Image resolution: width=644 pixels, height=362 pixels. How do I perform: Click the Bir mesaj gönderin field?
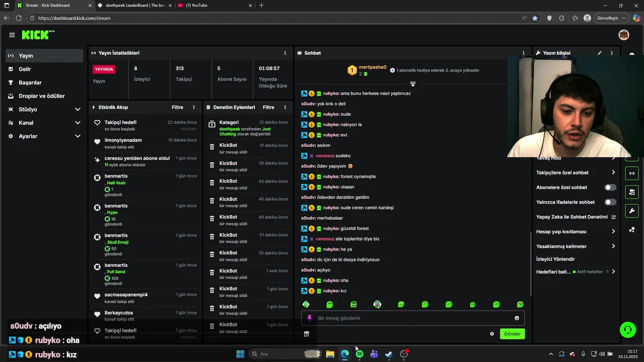pos(413,318)
